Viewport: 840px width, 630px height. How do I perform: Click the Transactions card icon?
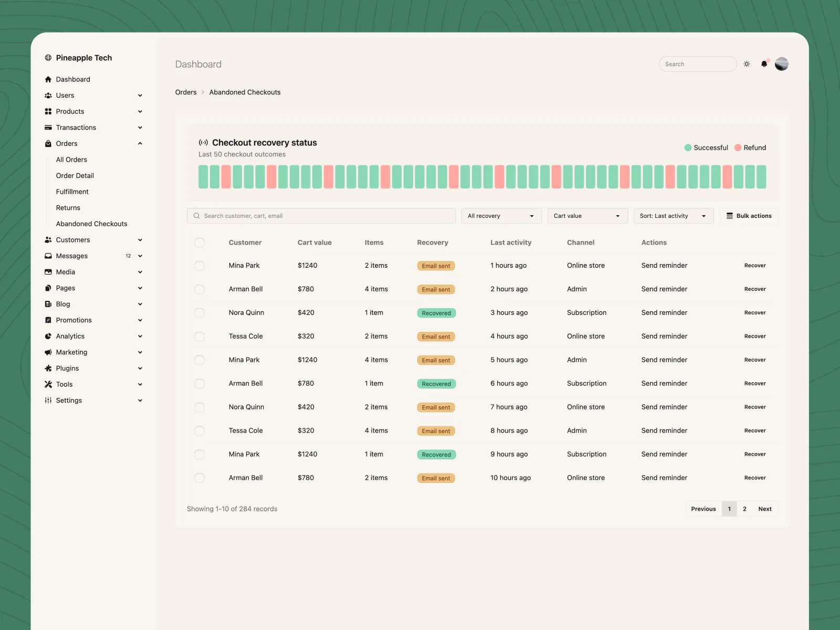coord(48,128)
